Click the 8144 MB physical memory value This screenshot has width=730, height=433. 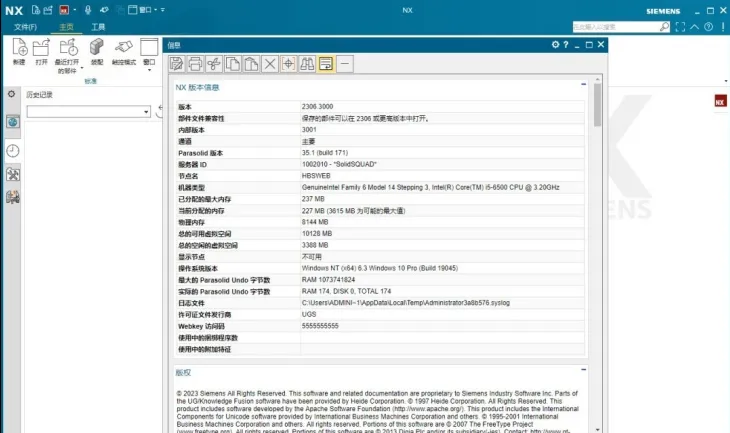pyautogui.click(x=315, y=222)
